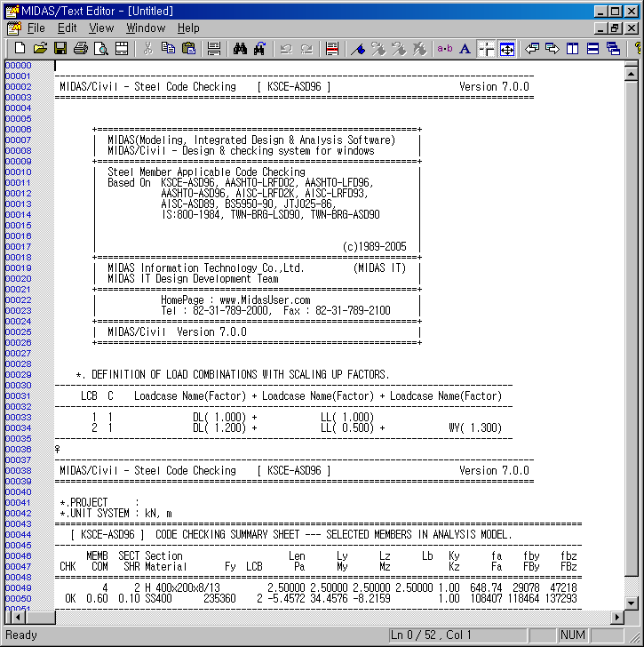Click the horizontal scrollbar right arrow
The image size is (644, 647).
(x=617, y=618)
